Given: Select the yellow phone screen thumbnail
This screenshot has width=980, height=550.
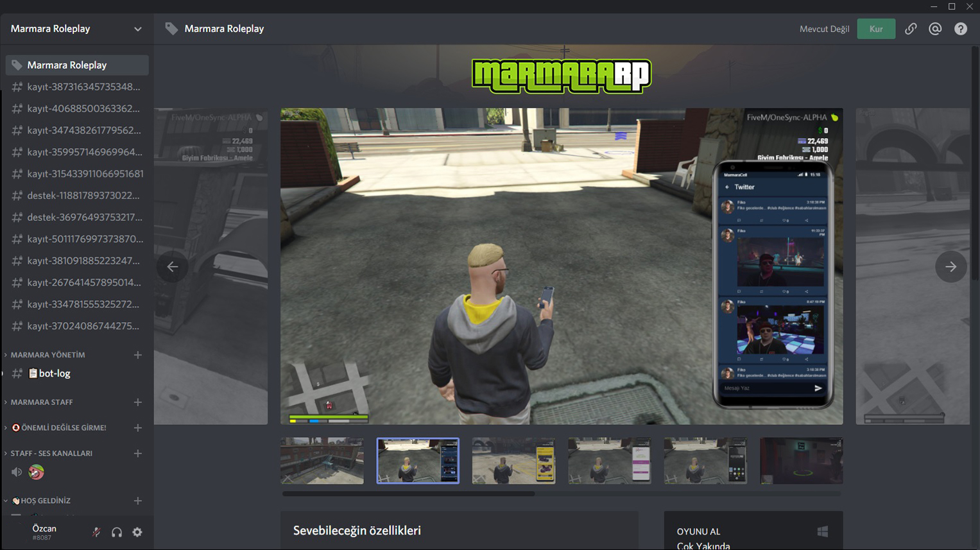Looking at the screenshot, I should coord(513,461).
